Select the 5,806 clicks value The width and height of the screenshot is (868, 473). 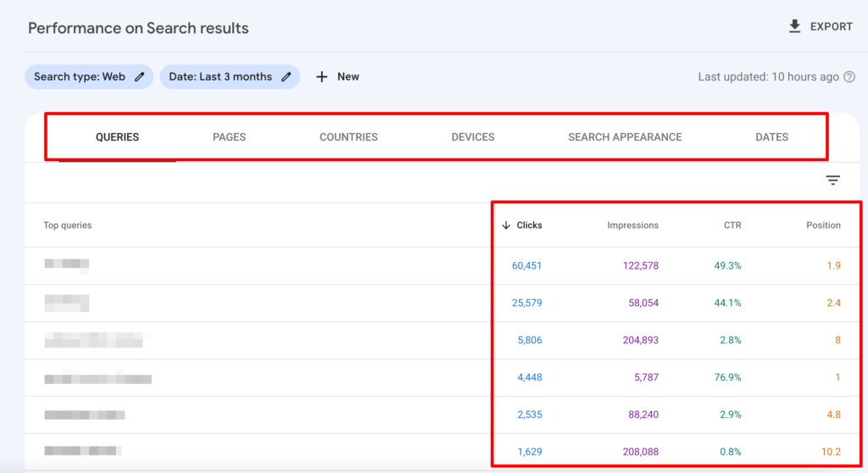[x=530, y=340]
